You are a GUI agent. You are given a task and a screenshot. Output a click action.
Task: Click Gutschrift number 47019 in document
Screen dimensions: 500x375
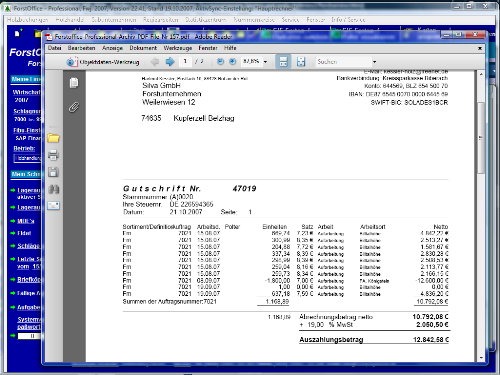(244, 189)
